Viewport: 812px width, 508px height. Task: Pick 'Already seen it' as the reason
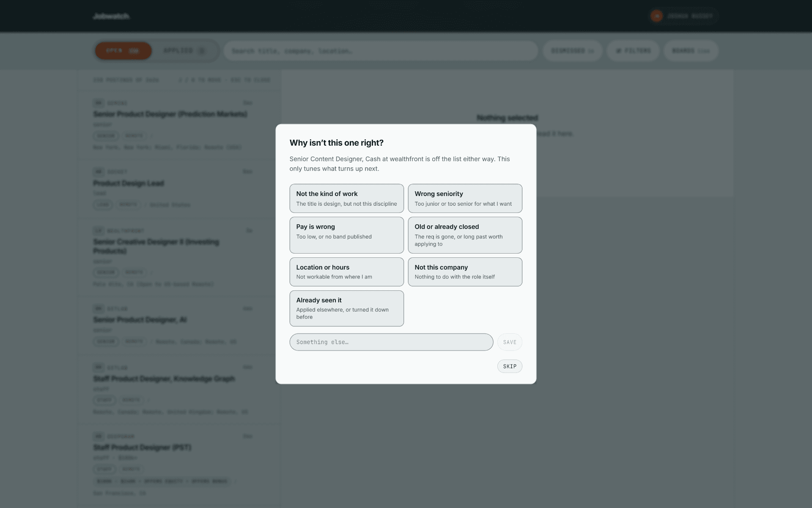click(346, 308)
